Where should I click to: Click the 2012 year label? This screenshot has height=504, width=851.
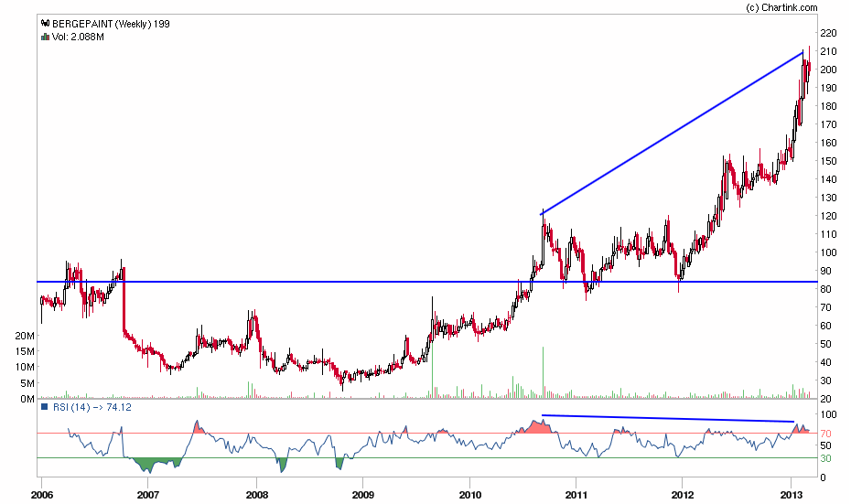tap(683, 496)
